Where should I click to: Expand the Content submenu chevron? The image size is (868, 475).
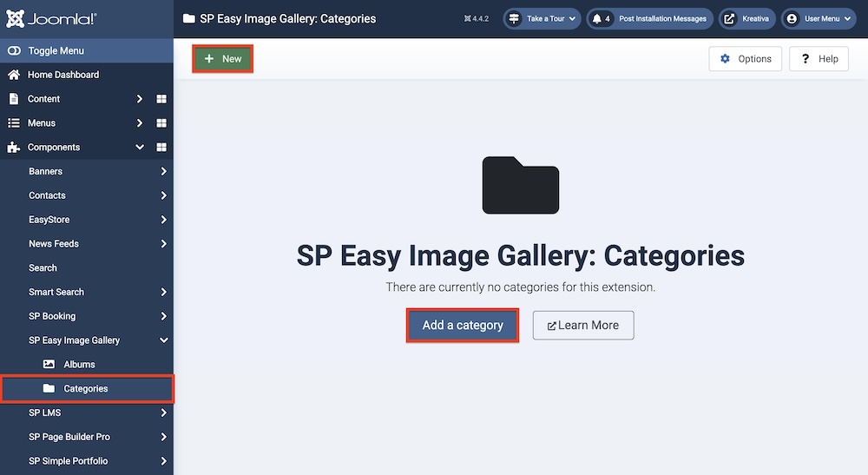click(140, 98)
